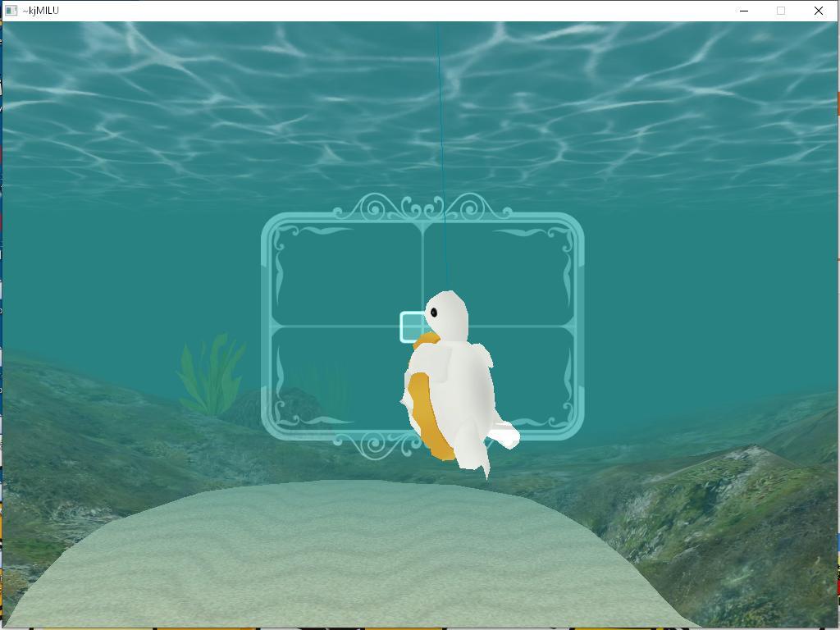Click the turtle's white rear flipper

[x=502, y=434]
